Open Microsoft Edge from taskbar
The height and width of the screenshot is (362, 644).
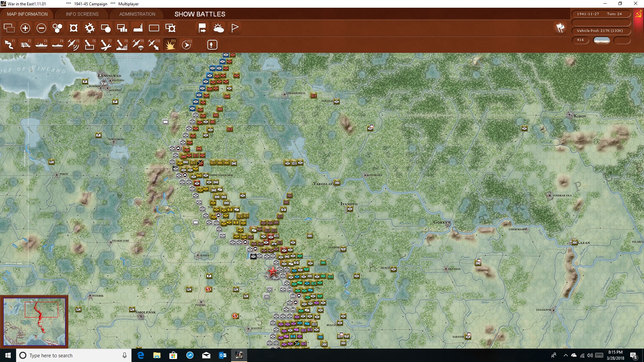click(141, 355)
